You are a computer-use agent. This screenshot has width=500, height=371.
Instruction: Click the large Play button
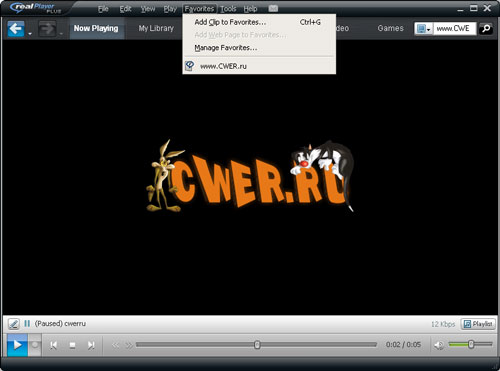(17, 345)
